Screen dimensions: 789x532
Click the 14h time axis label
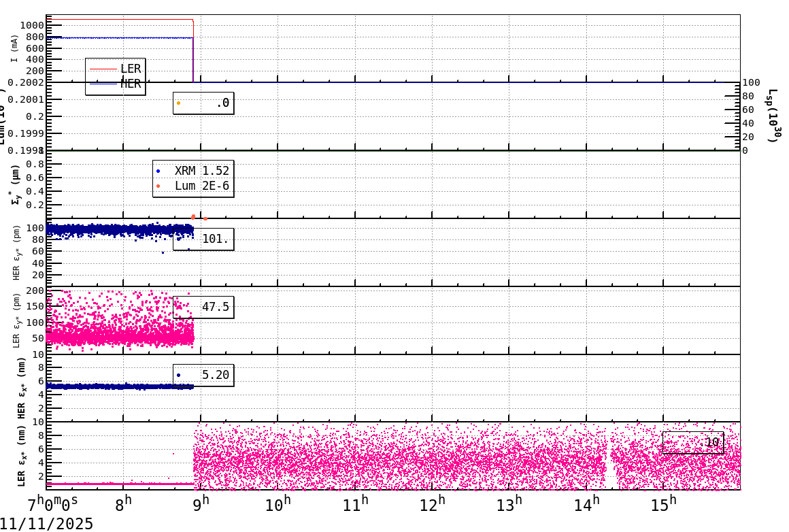point(587,503)
